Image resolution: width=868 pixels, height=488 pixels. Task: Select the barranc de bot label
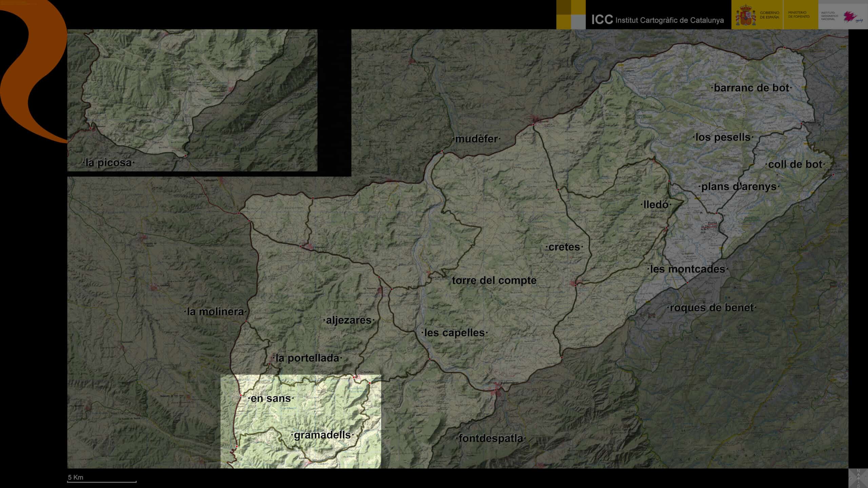click(x=751, y=88)
